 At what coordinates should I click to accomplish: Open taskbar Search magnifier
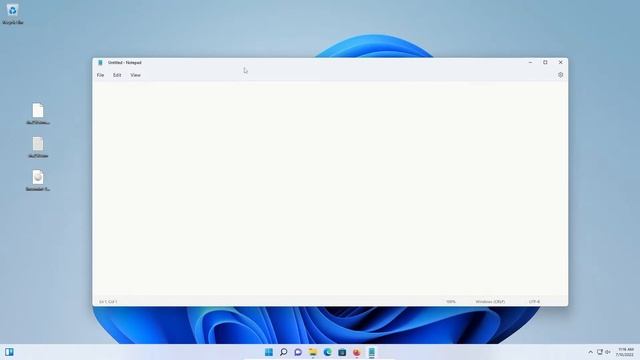point(283,352)
